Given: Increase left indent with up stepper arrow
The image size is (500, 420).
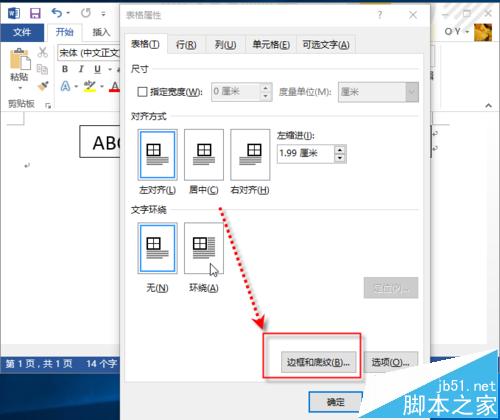Looking at the screenshot, I should 340,150.
